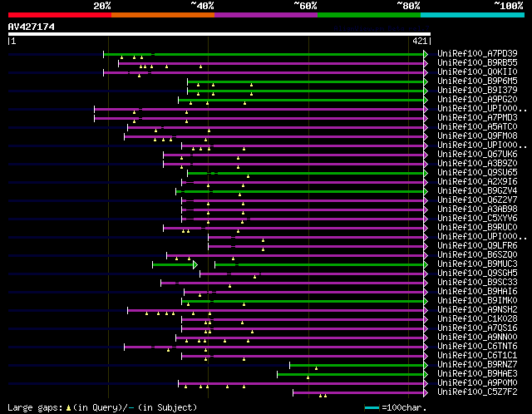Click UniRef100_A3AB98 label

pyautogui.click(x=477, y=209)
